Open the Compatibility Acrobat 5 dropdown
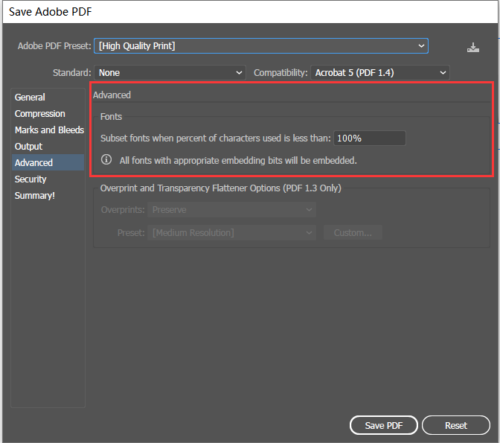The width and height of the screenshot is (500, 443). [x=380, y=73]
